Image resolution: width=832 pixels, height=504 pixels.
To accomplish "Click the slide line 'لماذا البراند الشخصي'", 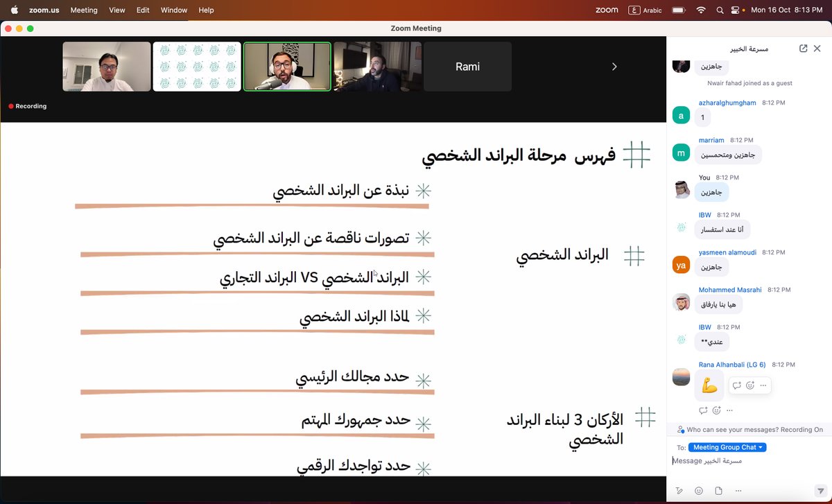I will (354, 317).
